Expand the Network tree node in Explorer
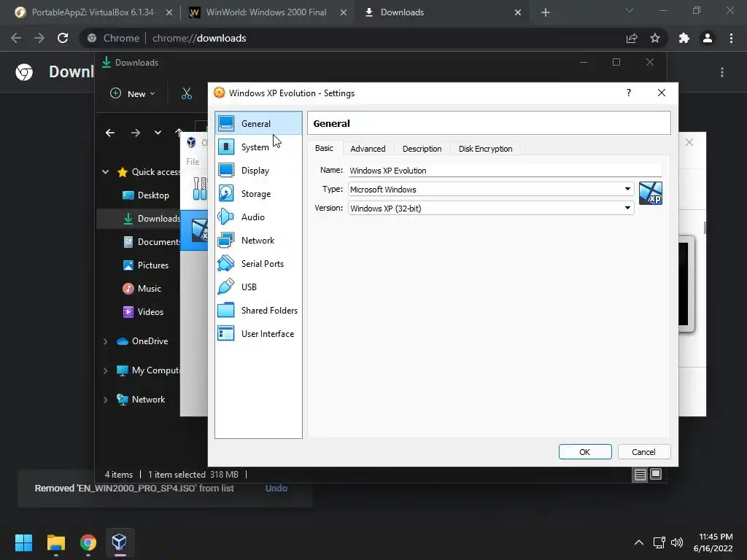747x560 pixels. [x=105, y=400]
